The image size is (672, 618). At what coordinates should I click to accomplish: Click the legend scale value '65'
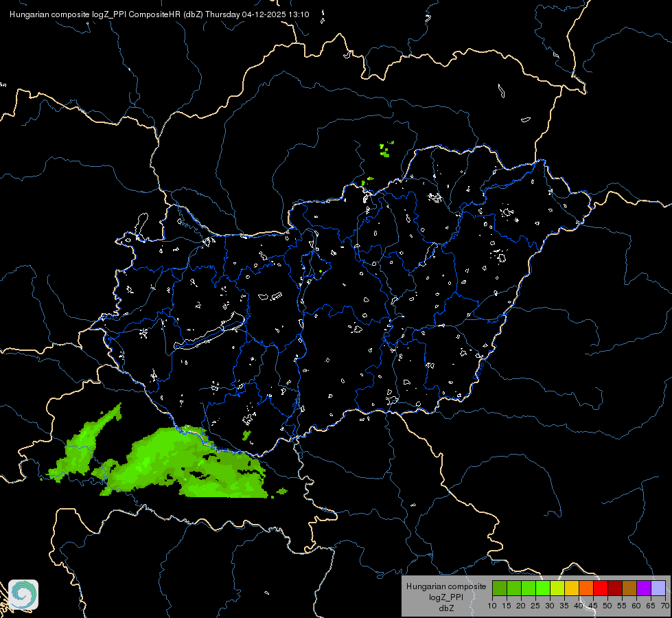651,606
